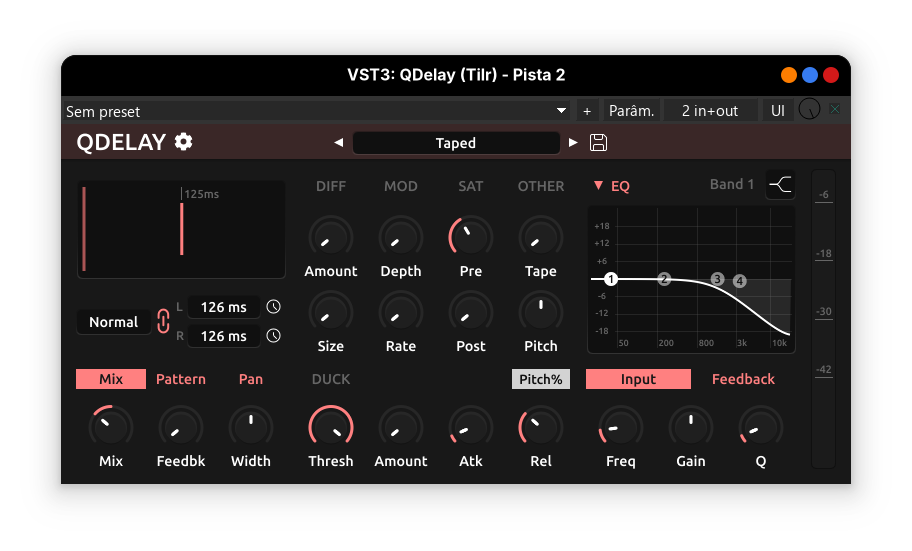912x551 pixels.
Task: Click the diffusion Amount knob
Action: pos(331,238)
